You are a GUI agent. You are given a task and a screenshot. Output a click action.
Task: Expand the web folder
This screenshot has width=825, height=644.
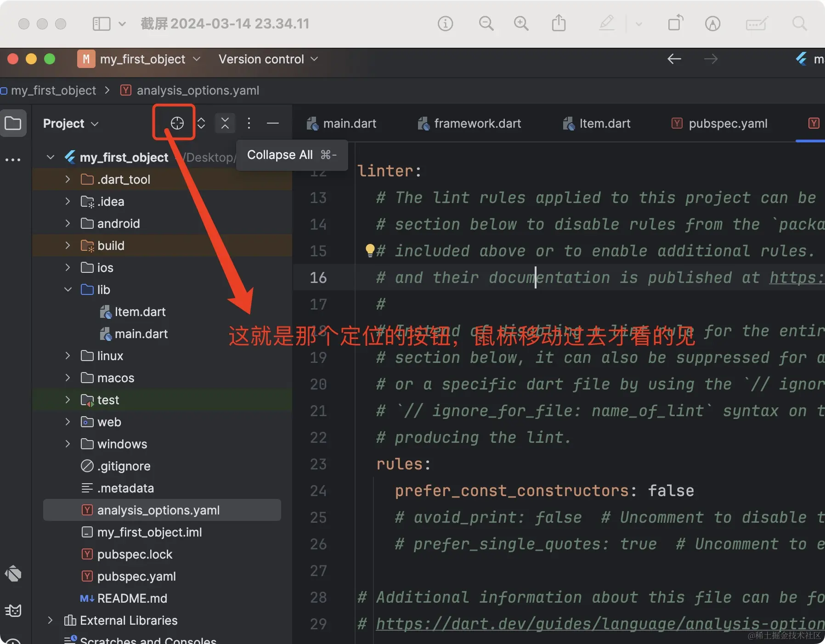[x=68, y=422]
